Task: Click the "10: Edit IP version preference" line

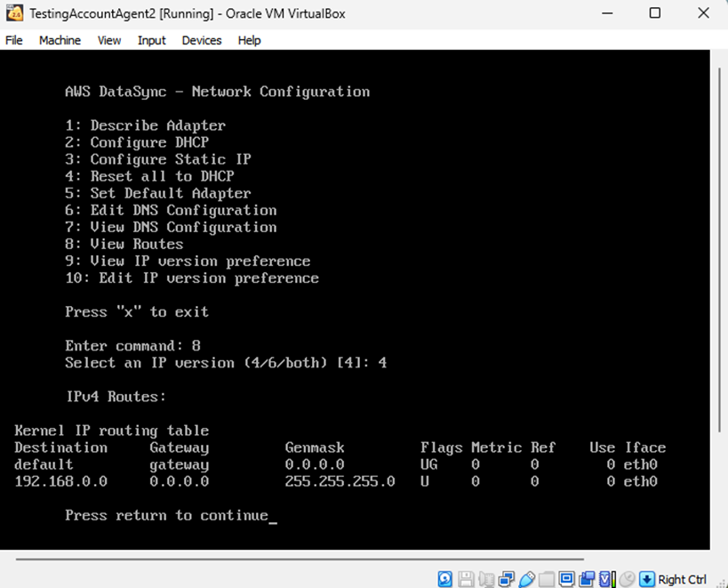Action: pyautogui.click(x=192, y=278)
